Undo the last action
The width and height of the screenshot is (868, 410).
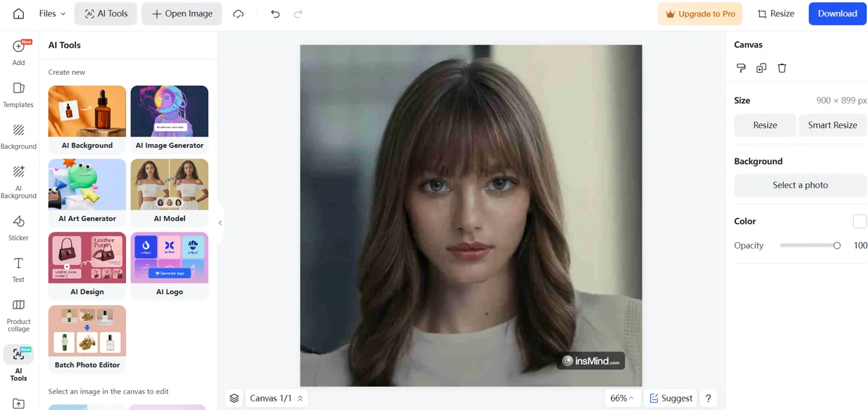pos(275,14)
